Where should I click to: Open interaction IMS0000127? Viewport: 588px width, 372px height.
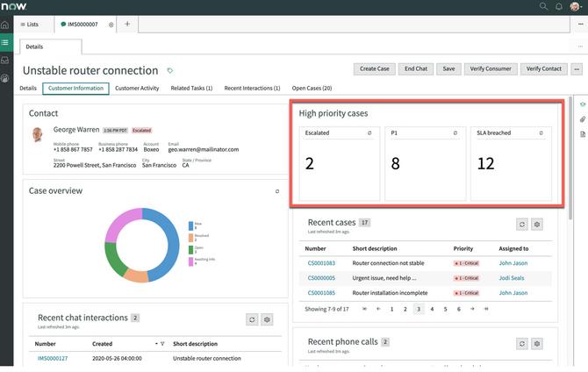pos(53,359)
